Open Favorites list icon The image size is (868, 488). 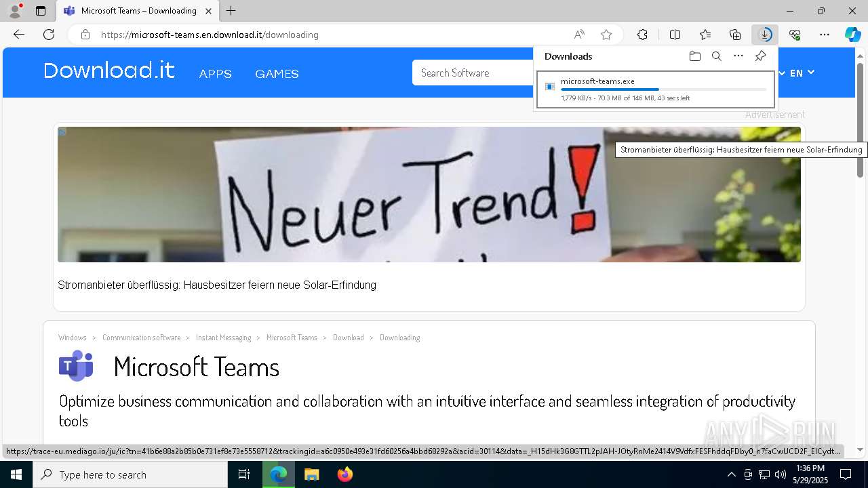pos(705,35)
